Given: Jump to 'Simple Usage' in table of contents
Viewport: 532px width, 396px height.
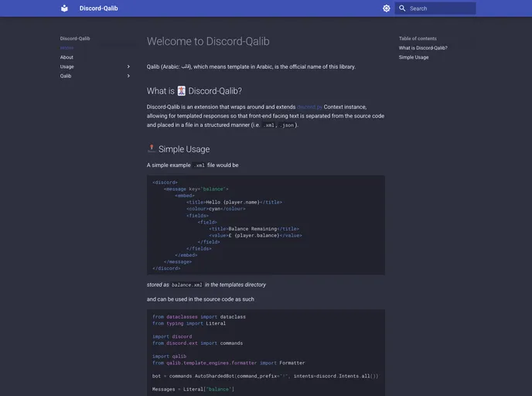Looking at the screenshot, I should click(x=414, y=57).
